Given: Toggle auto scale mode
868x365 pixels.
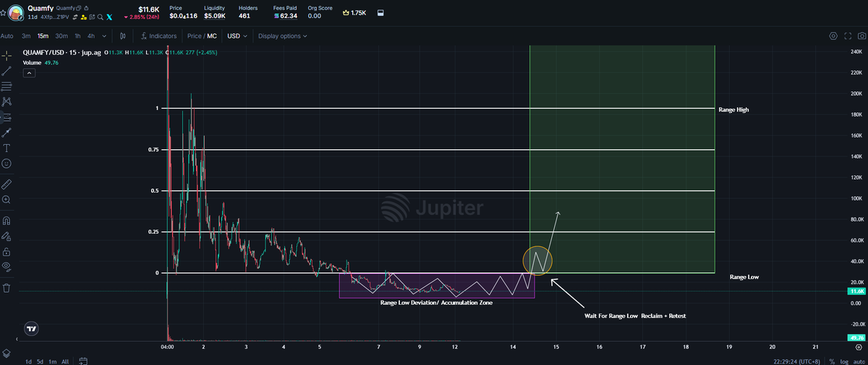Looking at the screenshot, I should click(x=859, y=361).
